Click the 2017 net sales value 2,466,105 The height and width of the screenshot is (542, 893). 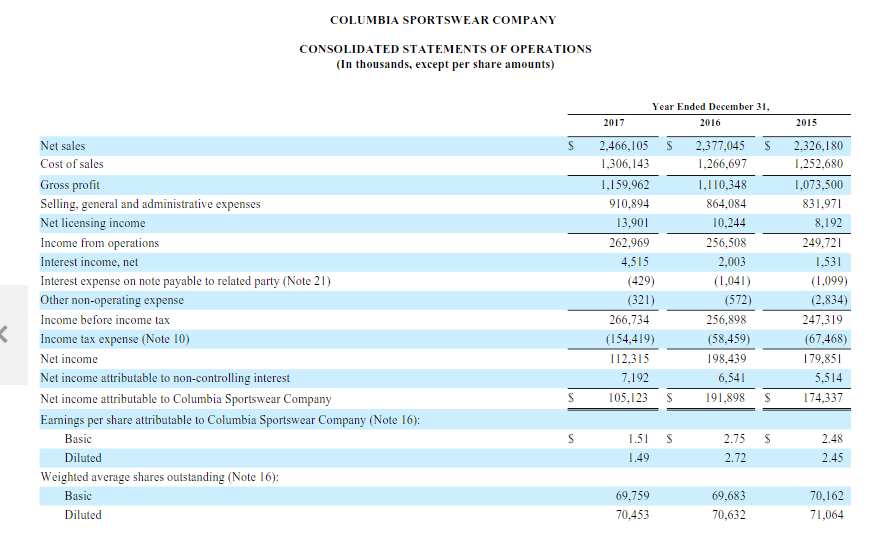click(624, 146)
